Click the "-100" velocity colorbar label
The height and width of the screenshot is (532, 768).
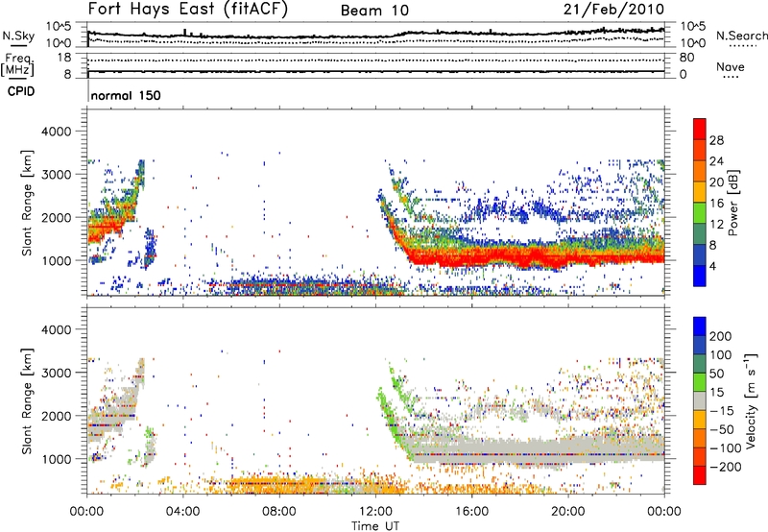726,448
